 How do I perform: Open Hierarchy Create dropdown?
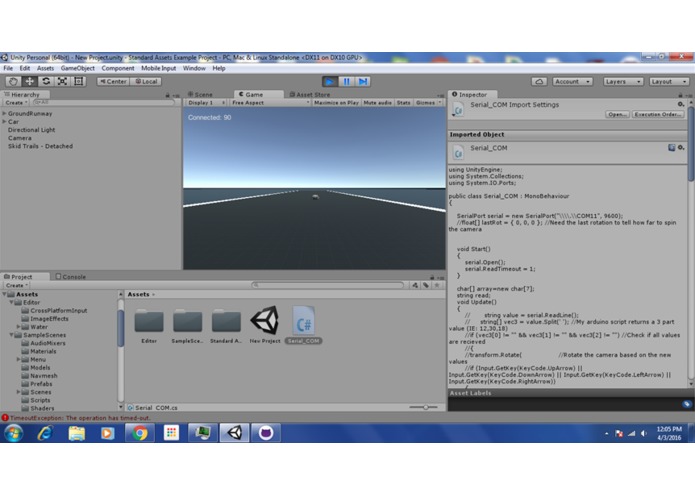pyautogui.click(x=16, y=103)
